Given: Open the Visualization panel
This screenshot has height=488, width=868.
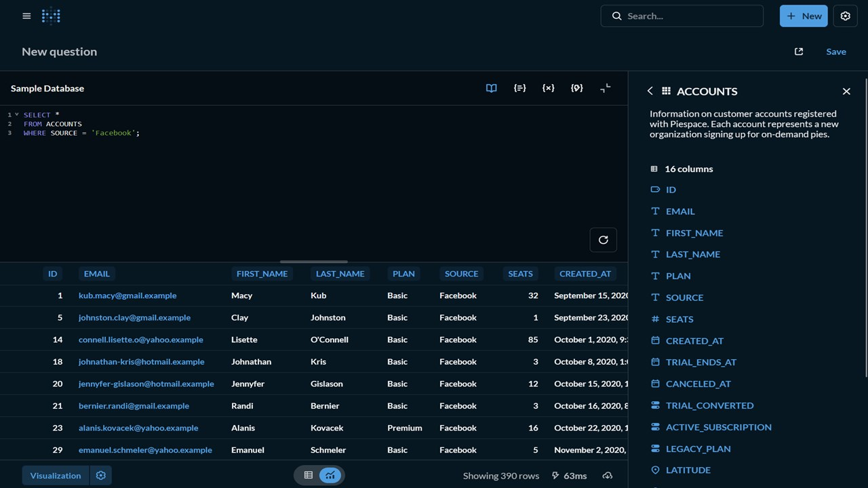Looking at the screenshot, I should coord(55,475).
